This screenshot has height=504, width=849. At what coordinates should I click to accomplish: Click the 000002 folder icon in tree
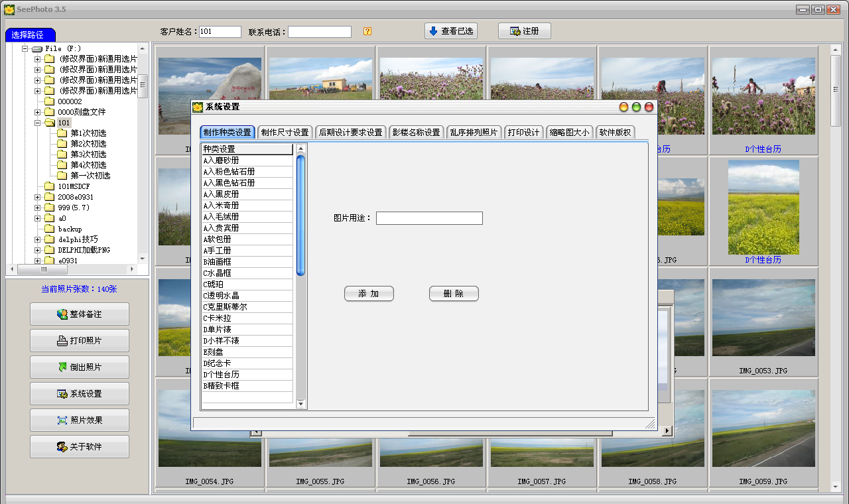tap(50, 101)
